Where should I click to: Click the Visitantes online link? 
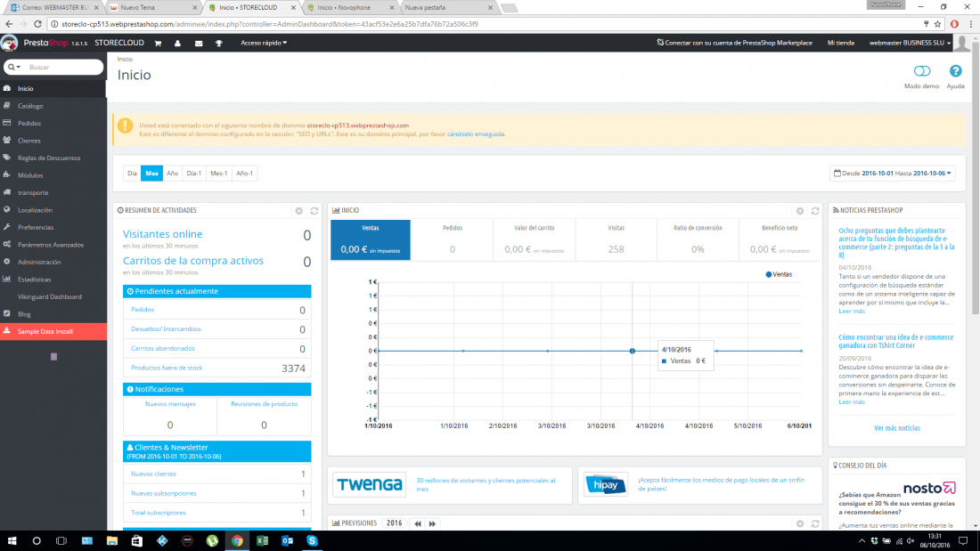point(162,234)
